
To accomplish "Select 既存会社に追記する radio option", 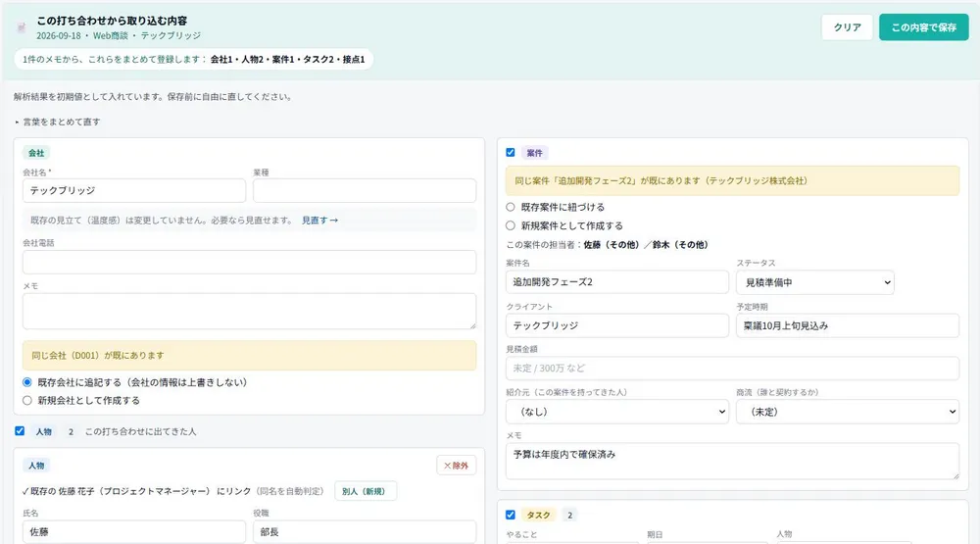I will (26, 382).
